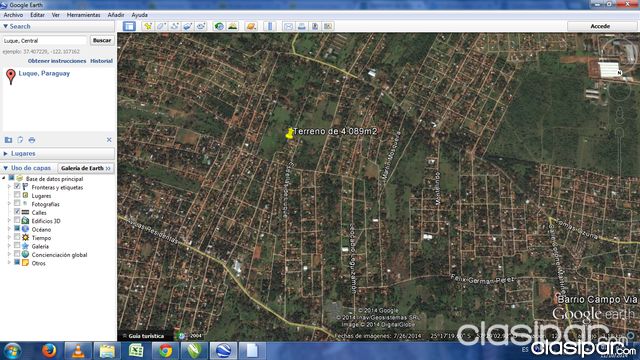Collapse Base de datos principal tree node
640x360 pixels.
4,178
